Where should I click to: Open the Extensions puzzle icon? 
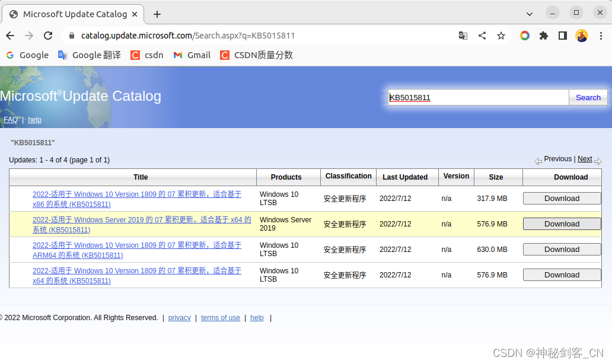[x=543, y=36]
